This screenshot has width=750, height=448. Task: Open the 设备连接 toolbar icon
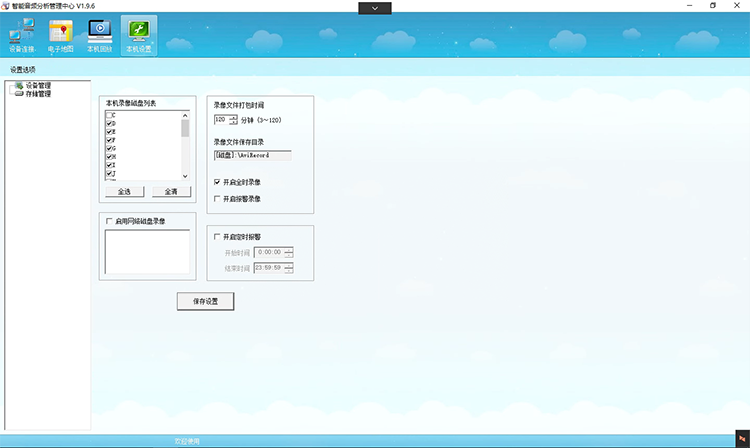coord(21,36)
